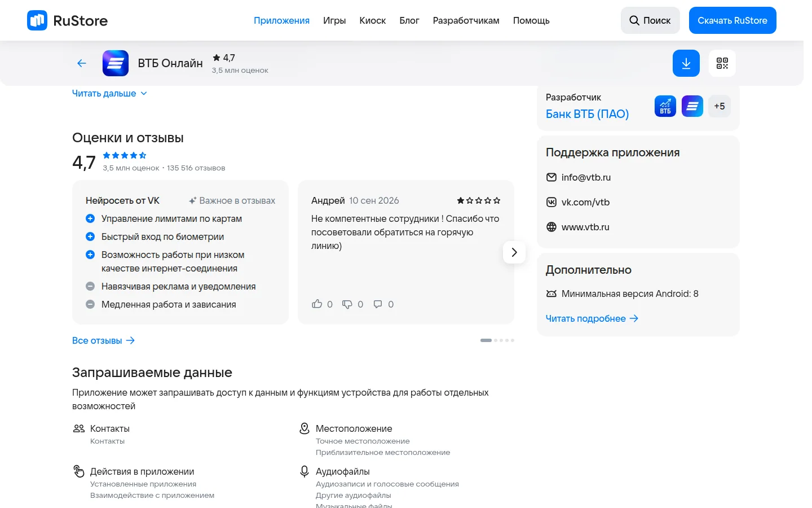Screen dimensions: 812x508
Task: Click the 135 516 отзывов text
Action: (x=196, y=168)
